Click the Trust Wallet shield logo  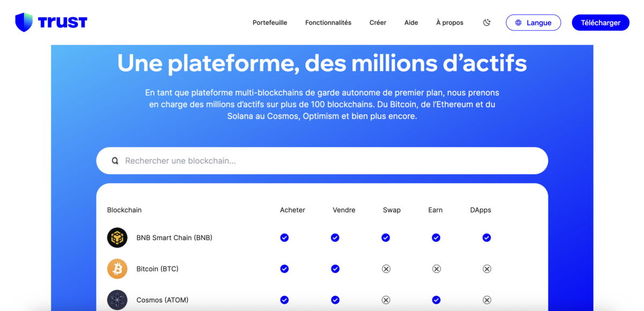tap(24, 23)
